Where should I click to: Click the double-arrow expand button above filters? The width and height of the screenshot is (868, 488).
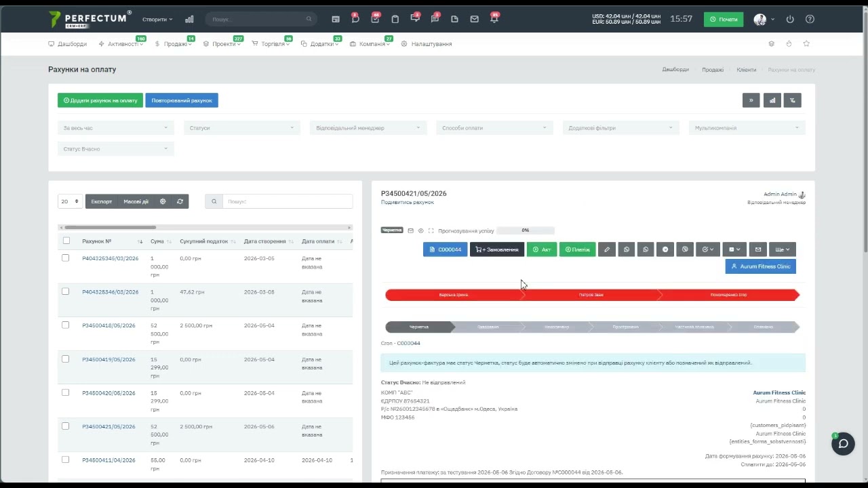(751, 100)
